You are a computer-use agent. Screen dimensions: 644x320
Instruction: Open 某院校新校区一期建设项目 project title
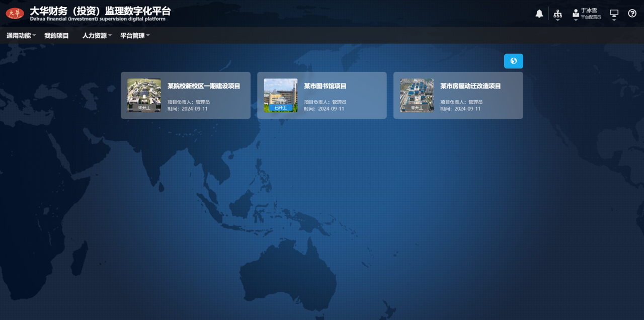coord(204,86)
